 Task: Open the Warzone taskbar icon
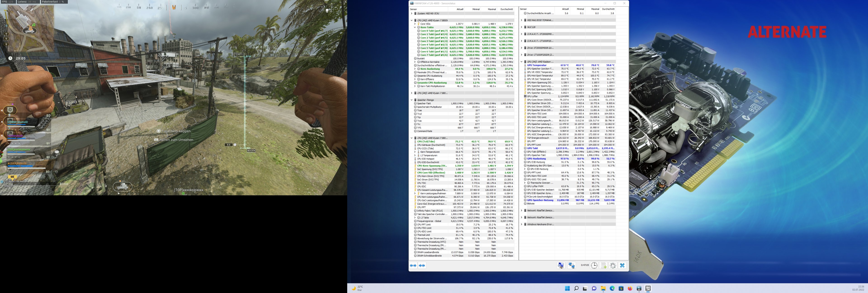click(x=648, y=288)
